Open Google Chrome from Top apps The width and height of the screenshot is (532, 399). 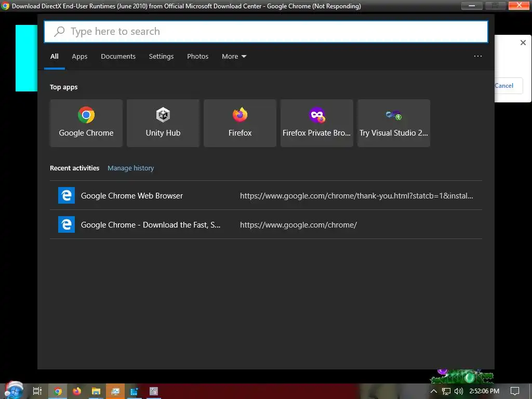point(86,123)
